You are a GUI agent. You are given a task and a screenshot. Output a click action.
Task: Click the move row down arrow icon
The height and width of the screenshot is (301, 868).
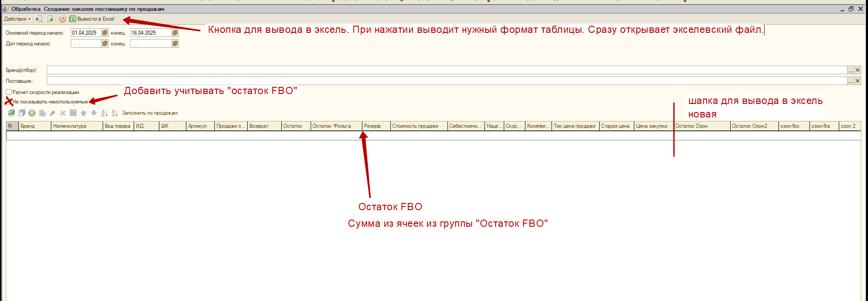[94, 113]
